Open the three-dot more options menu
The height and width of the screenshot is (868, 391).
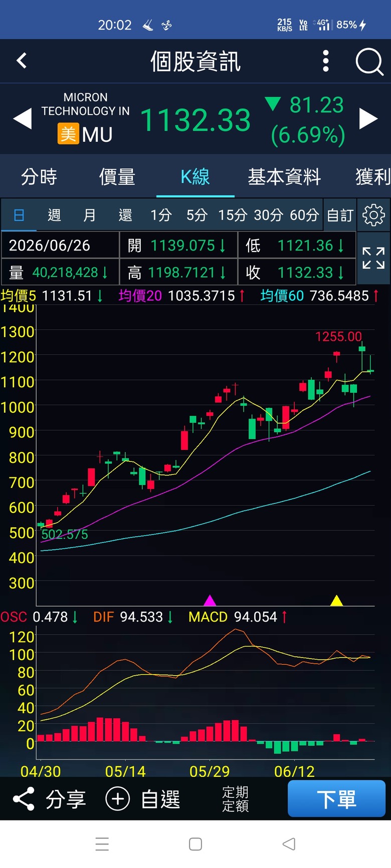326,61
